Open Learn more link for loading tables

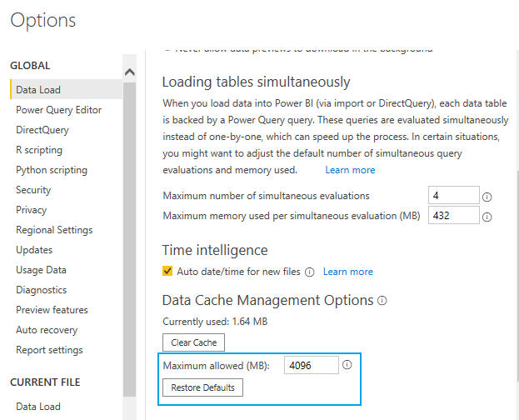click(350, 170)
